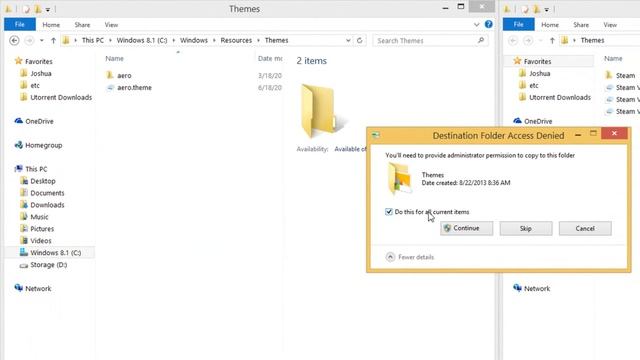Select Network in left window sidebar

coord(38,289)
